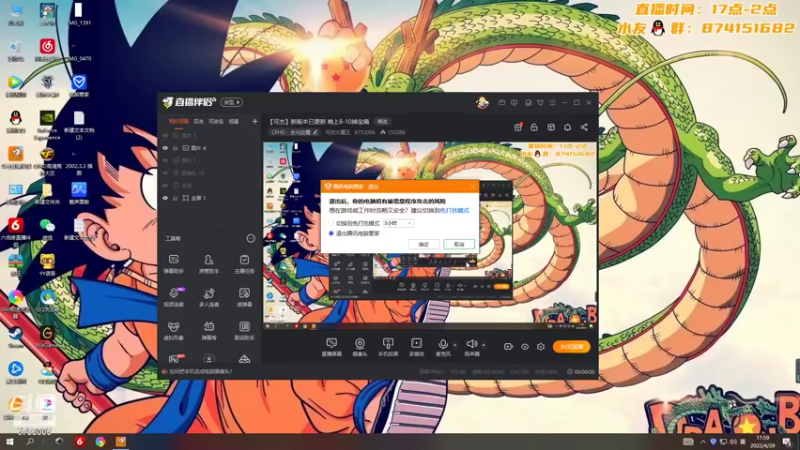Toggle visibility eye of 图片 1
The image size is (800, 450).
165,160
